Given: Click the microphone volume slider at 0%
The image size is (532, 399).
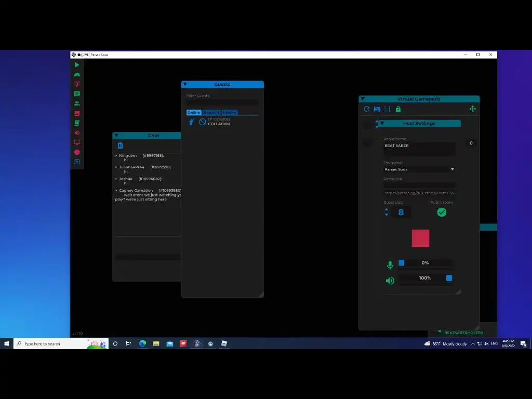Looking at the screenshot, I should click(x=425, y=262).
